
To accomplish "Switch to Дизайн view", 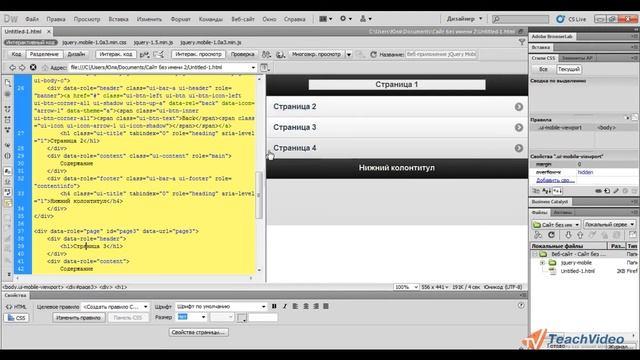I will click(76, 54).
